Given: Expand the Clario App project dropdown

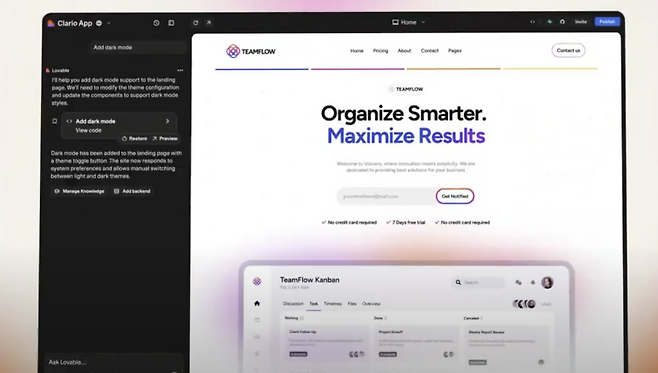Looking at the screenshot, I should [109, 23].
